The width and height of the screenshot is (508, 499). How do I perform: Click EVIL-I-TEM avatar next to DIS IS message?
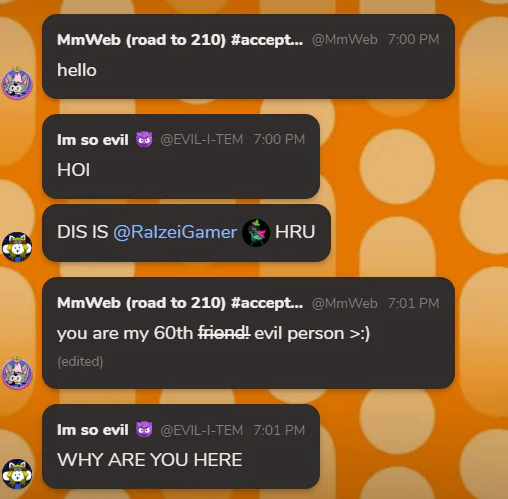coord(17,247)
